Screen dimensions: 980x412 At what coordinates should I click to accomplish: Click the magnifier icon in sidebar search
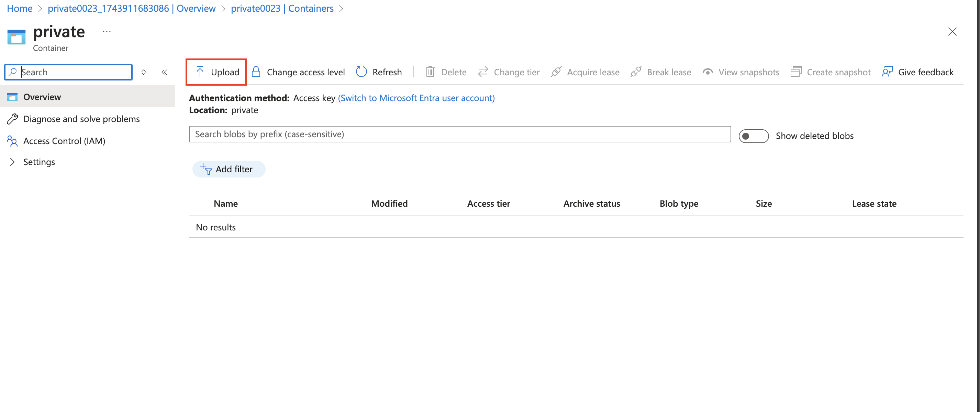13,72
